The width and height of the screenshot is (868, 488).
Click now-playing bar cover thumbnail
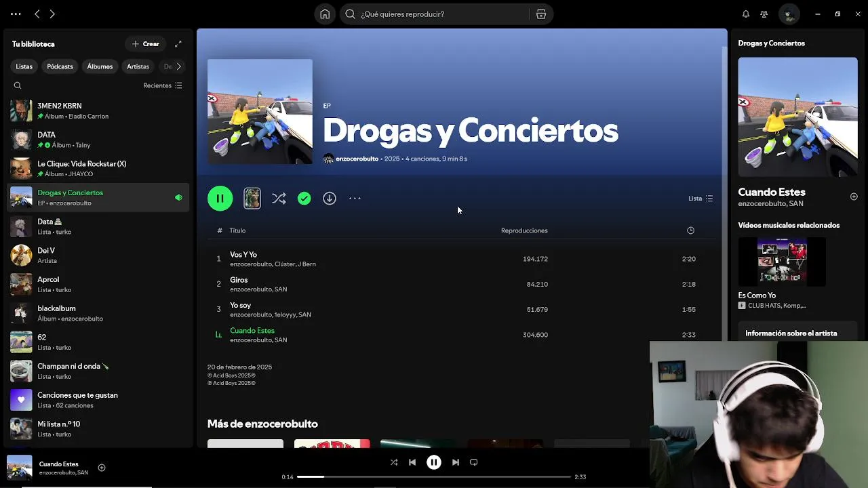[19, 468]
